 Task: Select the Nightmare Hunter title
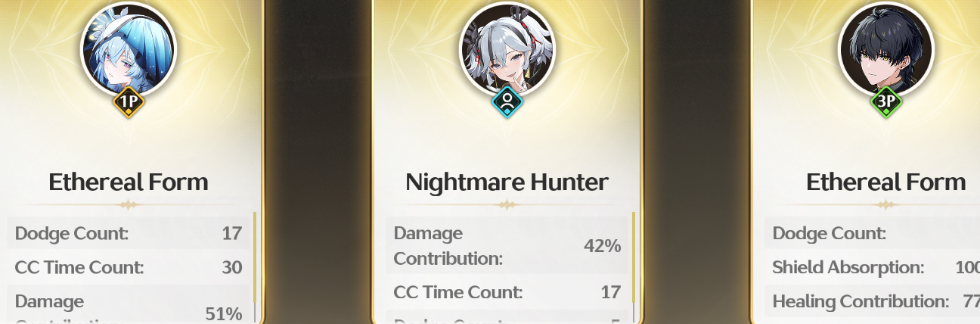pyautogui.click(x=507, y=182)
